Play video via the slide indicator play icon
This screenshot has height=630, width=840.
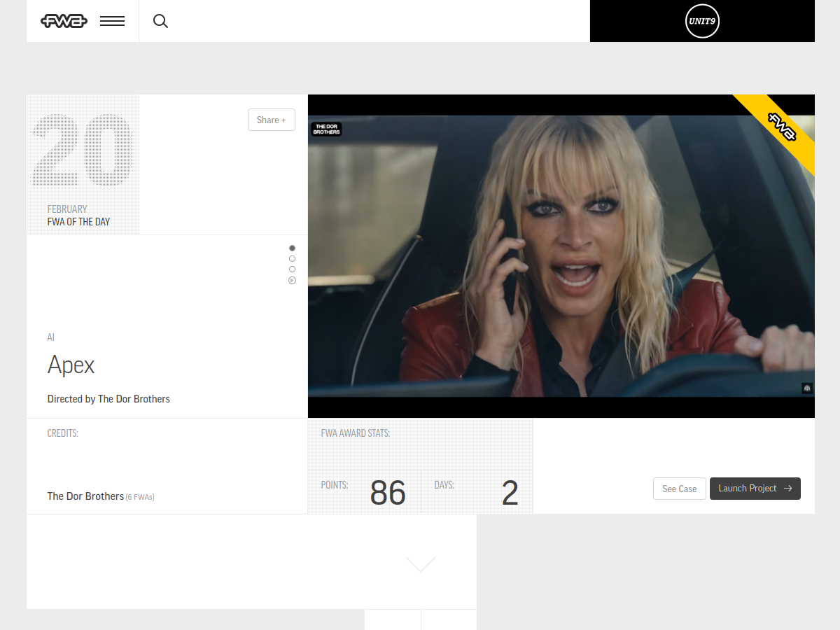292,281
